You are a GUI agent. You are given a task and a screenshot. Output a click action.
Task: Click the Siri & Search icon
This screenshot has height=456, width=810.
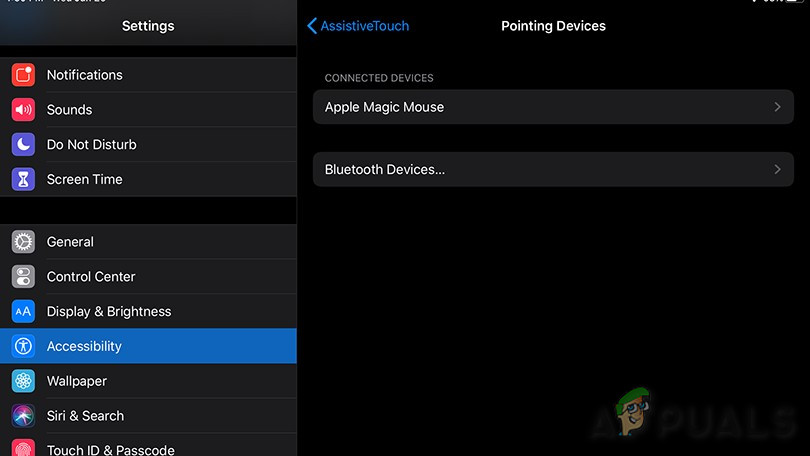click(x=23, y=416)
